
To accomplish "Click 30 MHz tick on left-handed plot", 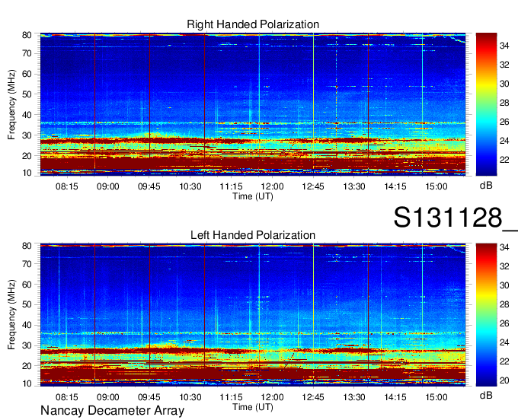I will coord(27,345).
